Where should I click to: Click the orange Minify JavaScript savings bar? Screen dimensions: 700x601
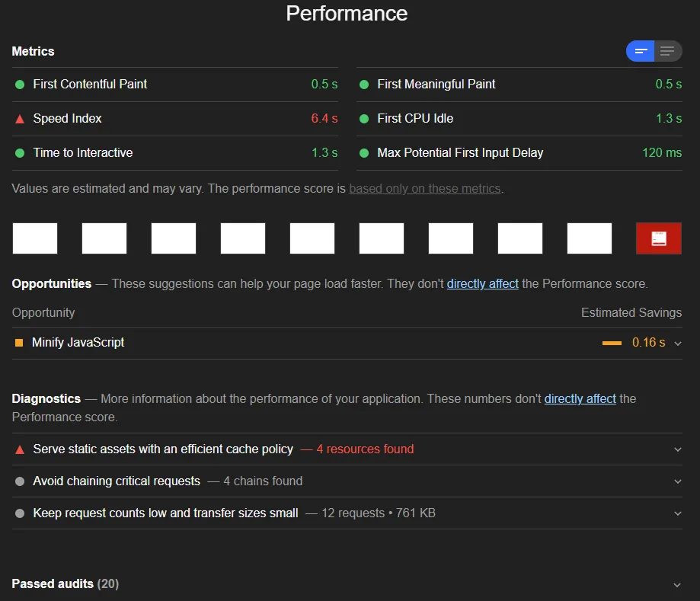point(612,344)
